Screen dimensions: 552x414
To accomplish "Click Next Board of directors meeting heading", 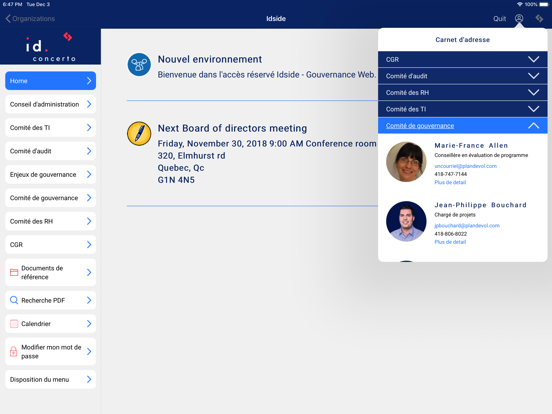I will 232,128.
